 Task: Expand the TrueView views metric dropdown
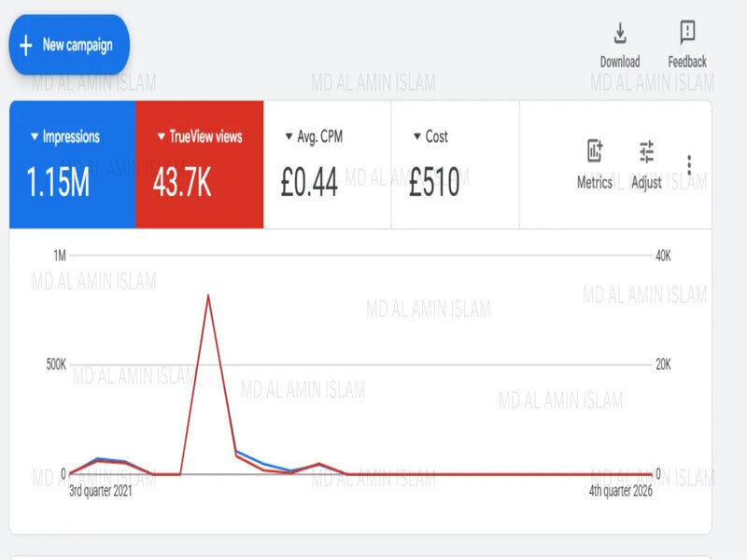(162, 136)
